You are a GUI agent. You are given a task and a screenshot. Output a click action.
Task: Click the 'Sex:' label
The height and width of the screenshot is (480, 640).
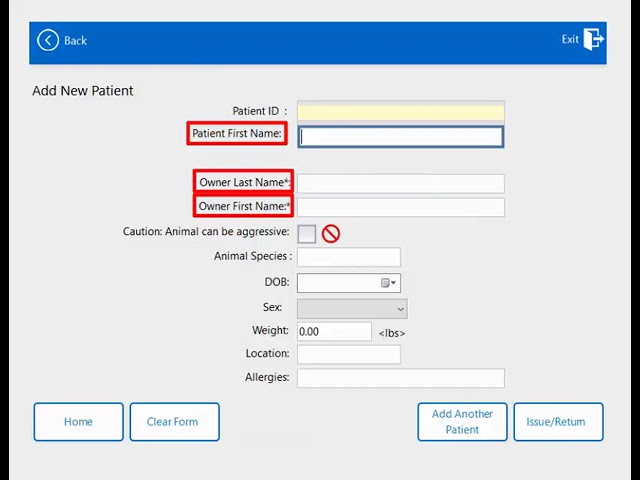click(272, 307)
